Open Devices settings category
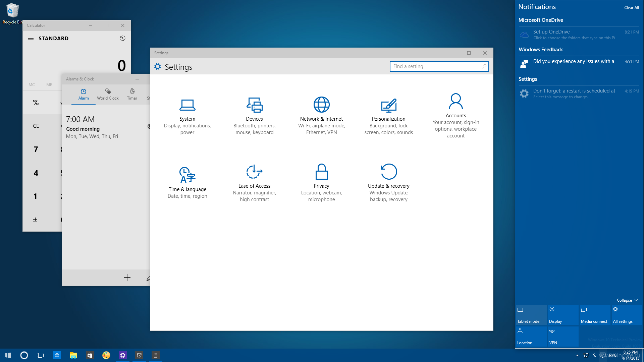Screen dimensions: 644x362 (x=254, y=116)
